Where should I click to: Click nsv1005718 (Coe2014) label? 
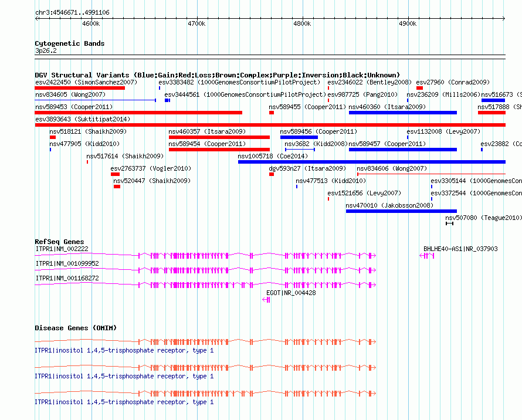click(273, 156)
